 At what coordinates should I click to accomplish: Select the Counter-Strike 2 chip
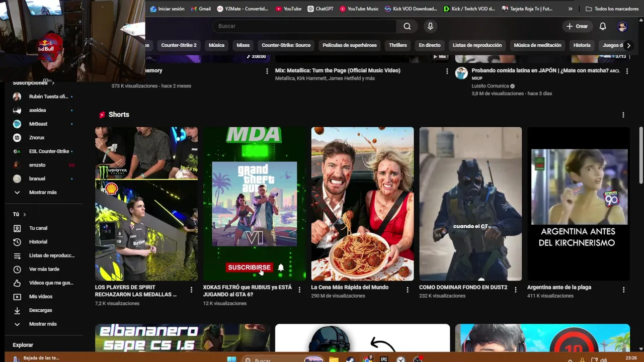[179, 45]
